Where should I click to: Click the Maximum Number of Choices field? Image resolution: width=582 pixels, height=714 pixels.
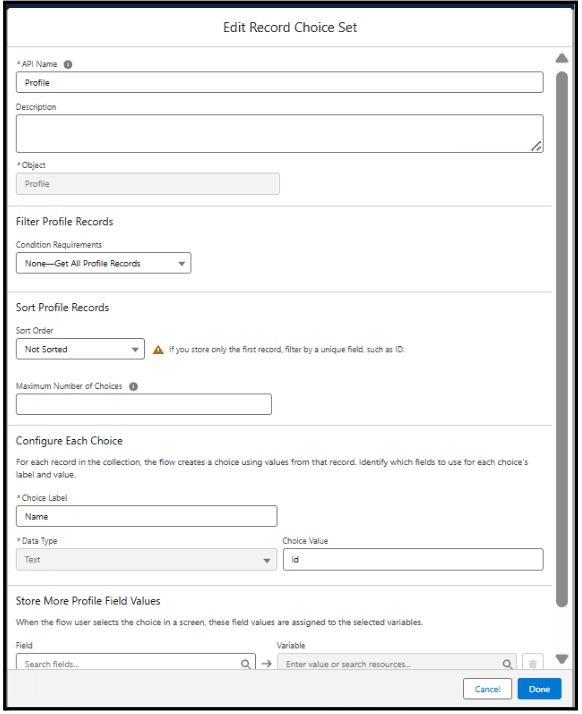click(144, 404)
